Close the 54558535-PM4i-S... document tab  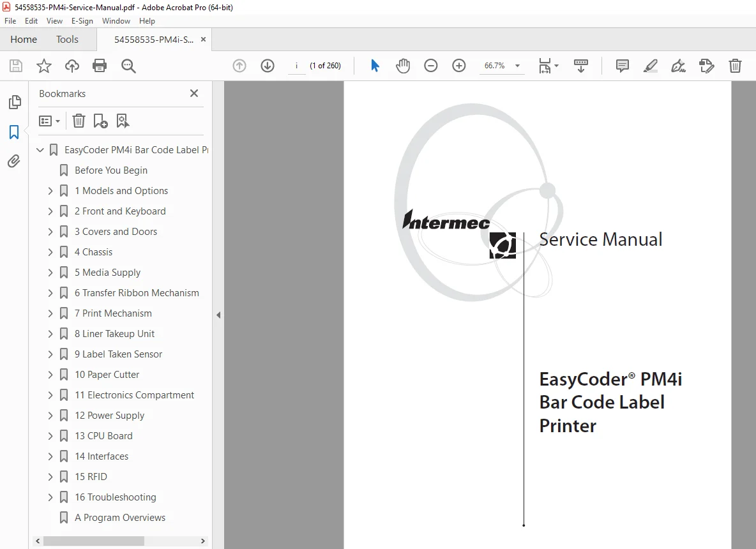point(204,40)
